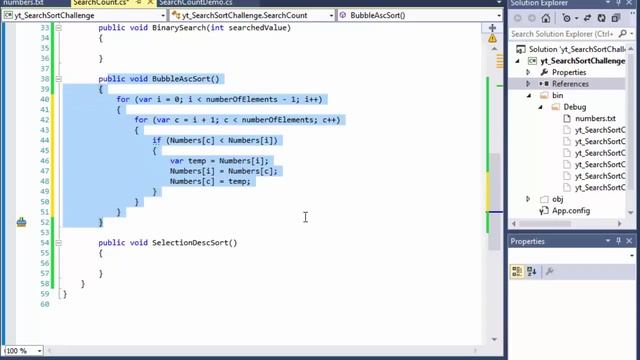Click Solution Explorer vertical scrollbar down arrow

coord(631,213)
